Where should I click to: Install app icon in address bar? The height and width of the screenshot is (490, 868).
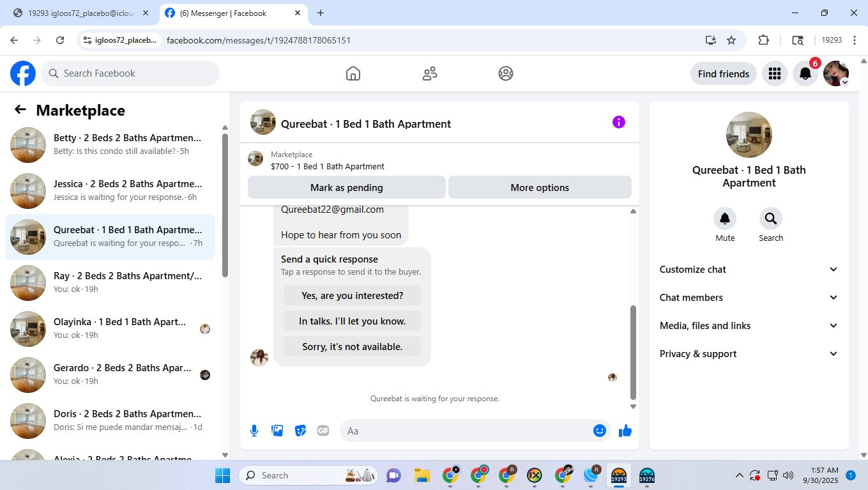[x=711, y=40]
